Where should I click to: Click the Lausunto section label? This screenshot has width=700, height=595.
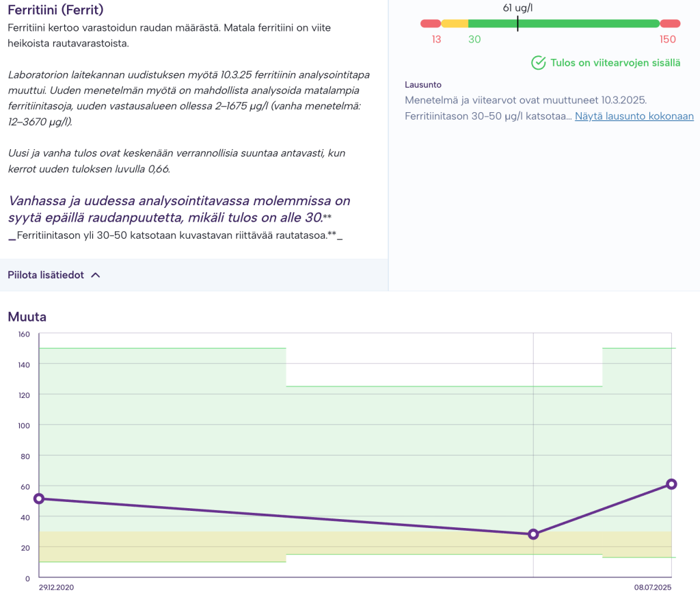(423, 85)
